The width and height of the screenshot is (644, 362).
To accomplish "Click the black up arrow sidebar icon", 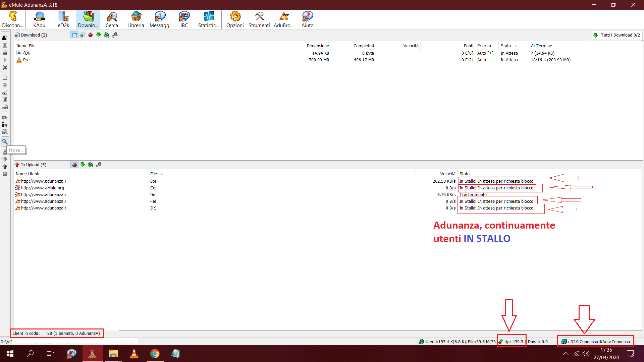I will pyautogui.click(x=5, y=167).
